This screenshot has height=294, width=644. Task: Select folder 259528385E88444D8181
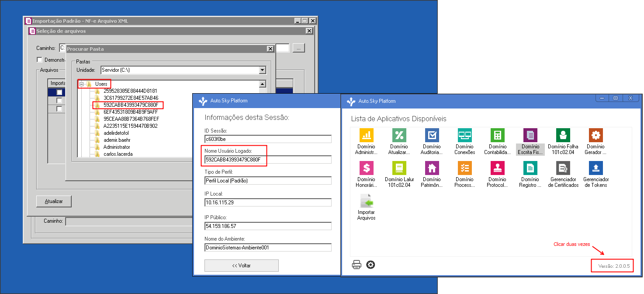tap(131, 91)
